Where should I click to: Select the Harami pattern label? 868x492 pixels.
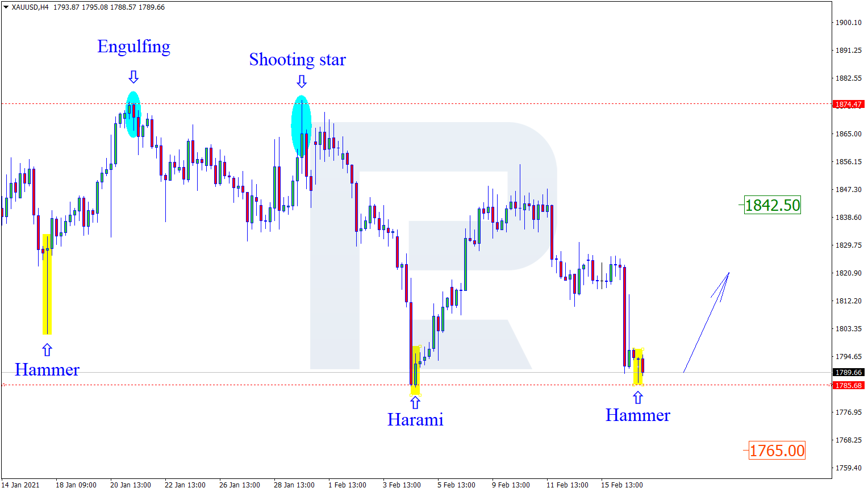415,420
